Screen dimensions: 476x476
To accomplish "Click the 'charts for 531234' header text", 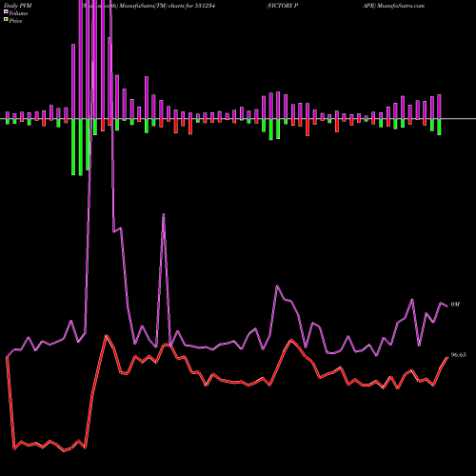I will click(191, 6).
